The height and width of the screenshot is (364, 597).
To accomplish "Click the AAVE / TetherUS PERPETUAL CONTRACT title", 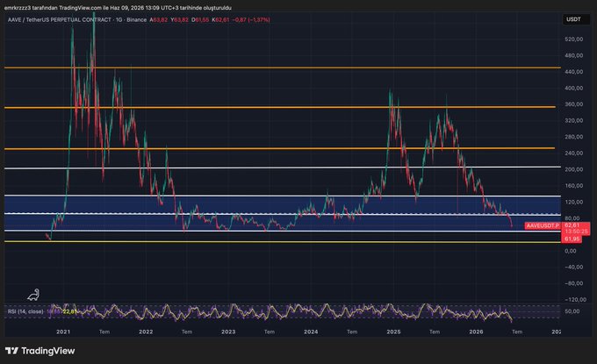I will pyautogui.click(x=60, y=20).
